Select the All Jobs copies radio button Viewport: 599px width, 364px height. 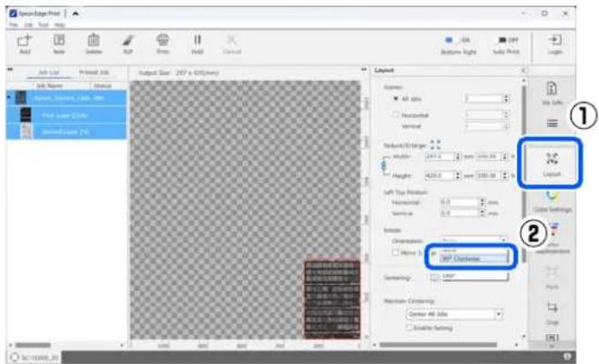coord(396,98)
